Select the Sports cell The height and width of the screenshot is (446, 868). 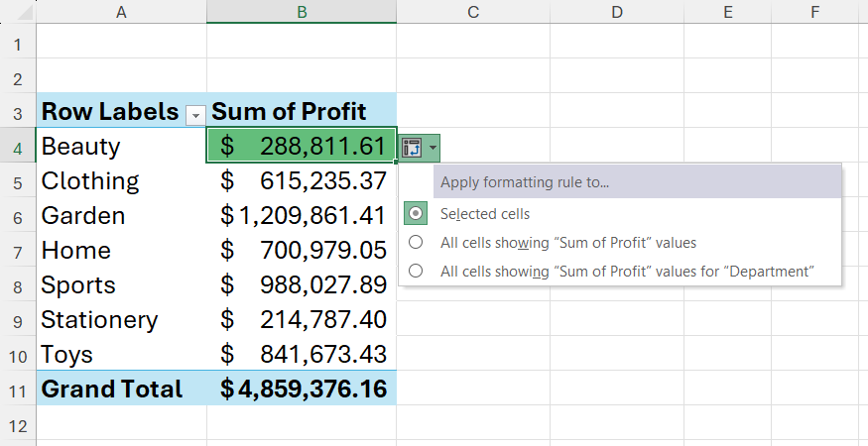tap(121, 283)
